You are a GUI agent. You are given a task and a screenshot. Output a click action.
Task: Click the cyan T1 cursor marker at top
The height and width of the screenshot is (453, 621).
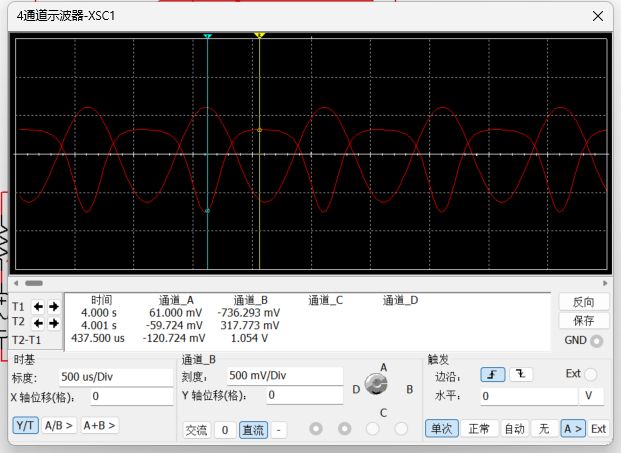click(207, 36)
